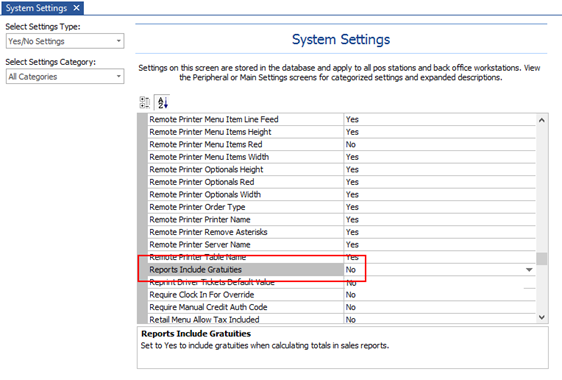Click Yes value of Menu Items Width
This screenshot has width=562, height=380.
(x=352, y=157)
